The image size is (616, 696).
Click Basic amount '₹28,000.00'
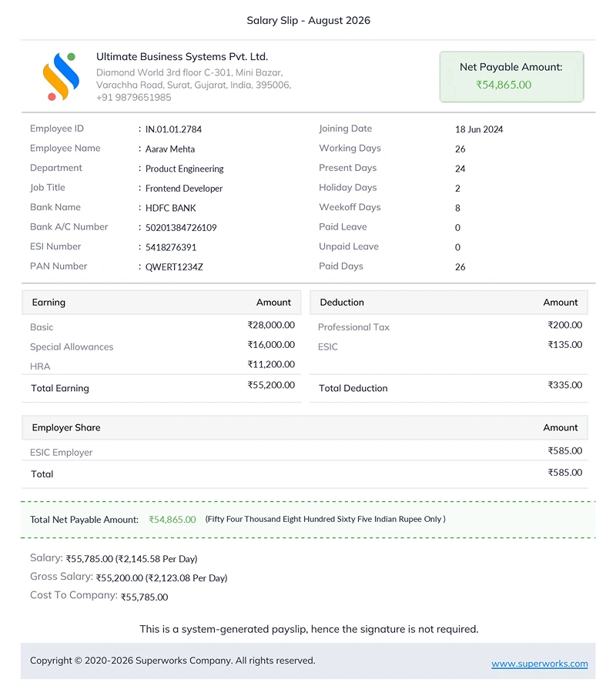(x=271, y=325)
